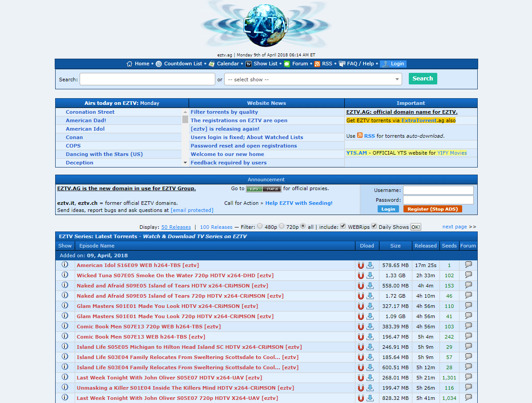Open forum comments for Last Week Tonight 268.01 MB
Image resolution: width=532 pixels, height=403 pixels.
(468, 377)
